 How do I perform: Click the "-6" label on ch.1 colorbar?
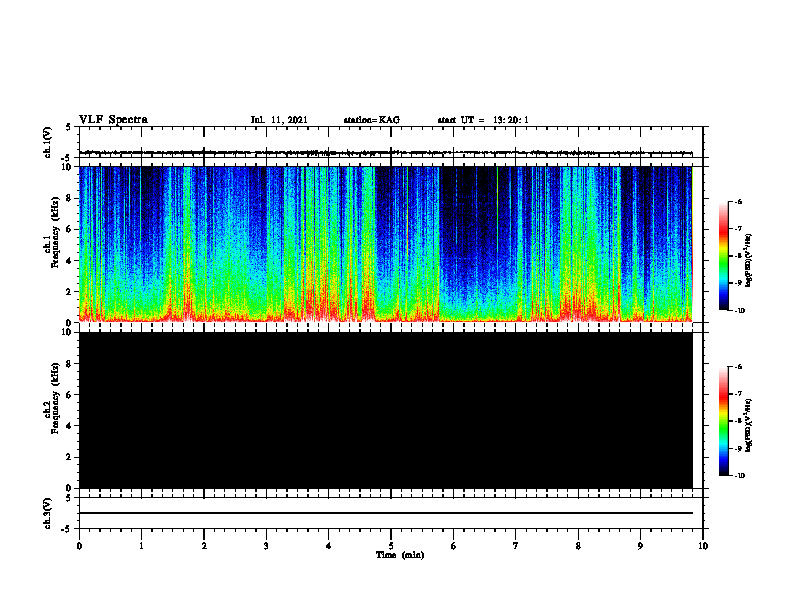pos(738,201)
